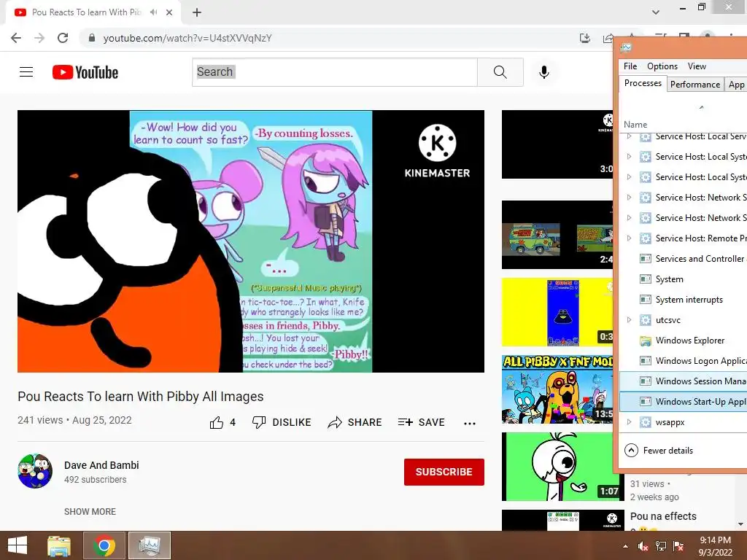This screenshot has width=747, height=560.
Task: Switch to Performance tab
Action: [x=695, y=85]
